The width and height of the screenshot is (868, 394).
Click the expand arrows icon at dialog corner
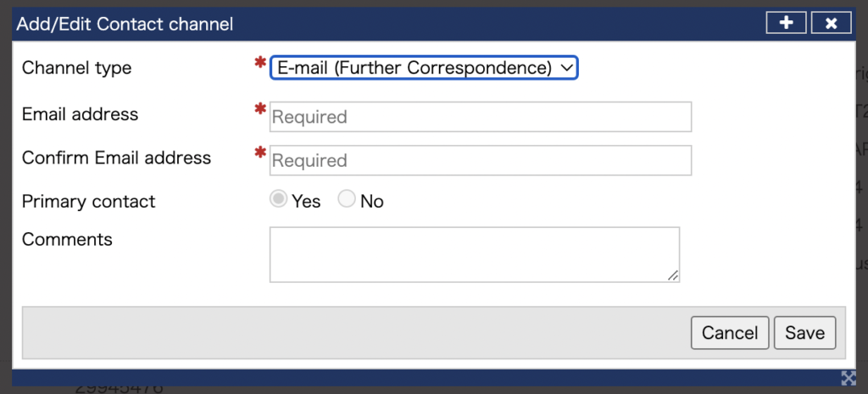coord(849,378)
